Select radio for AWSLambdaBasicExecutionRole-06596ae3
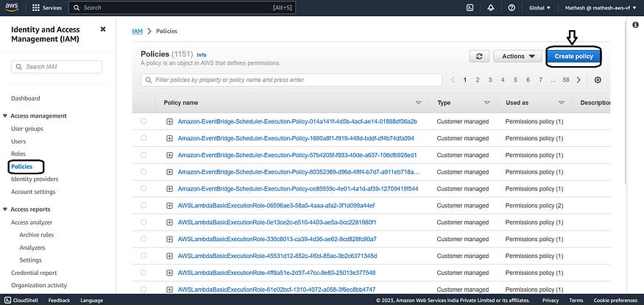 [x=144, y=205]
